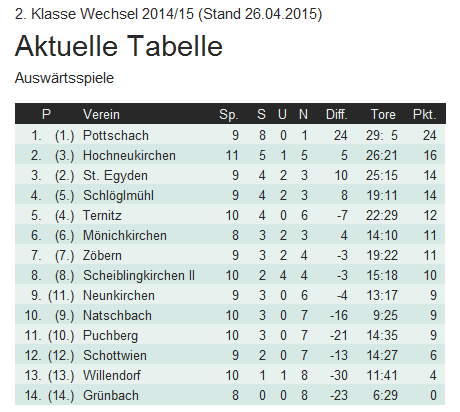Screen dimensions: 460x412
Task: Click the Willendorf team name
Action: [x=112, y=375]
